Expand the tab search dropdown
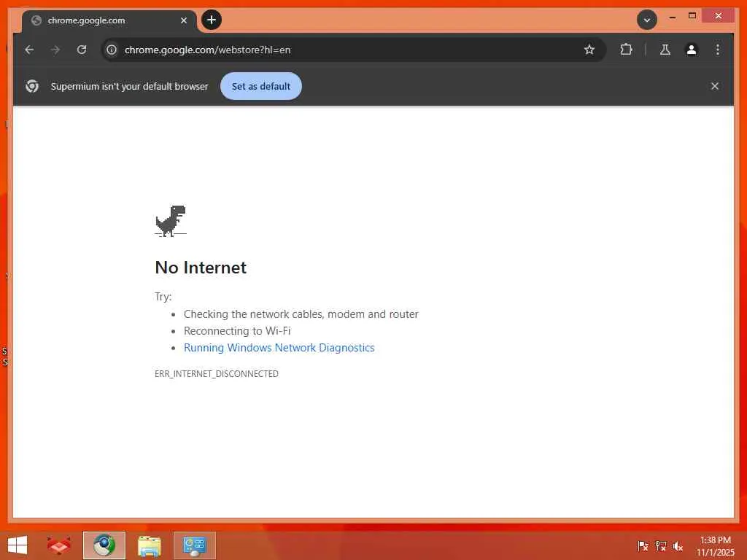 point(647,20)
